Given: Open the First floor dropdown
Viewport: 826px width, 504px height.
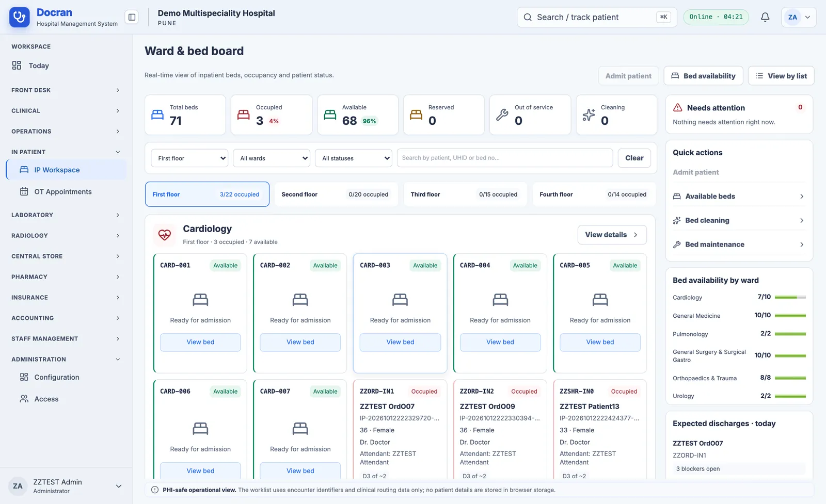Looking at the screenshot, I should 189,158.
